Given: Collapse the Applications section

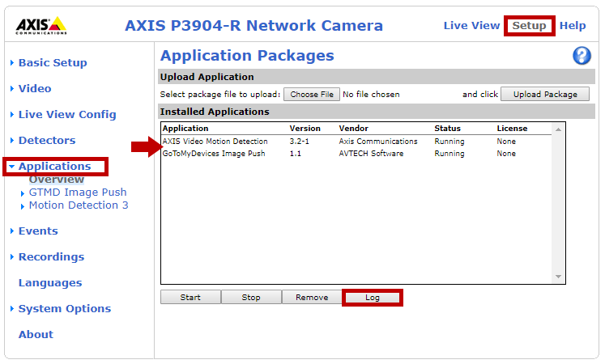Looking at the screenshot, I should pos(54,167).
